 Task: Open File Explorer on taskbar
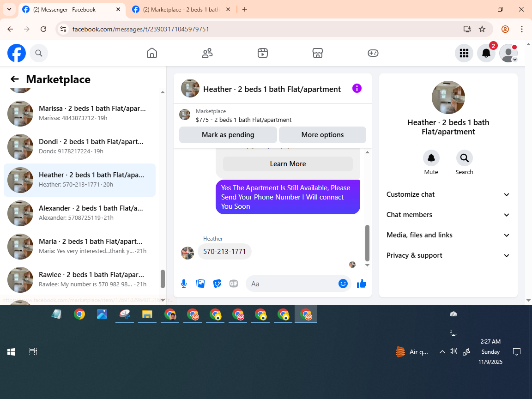pyautogui.click(x=147, y=314)
